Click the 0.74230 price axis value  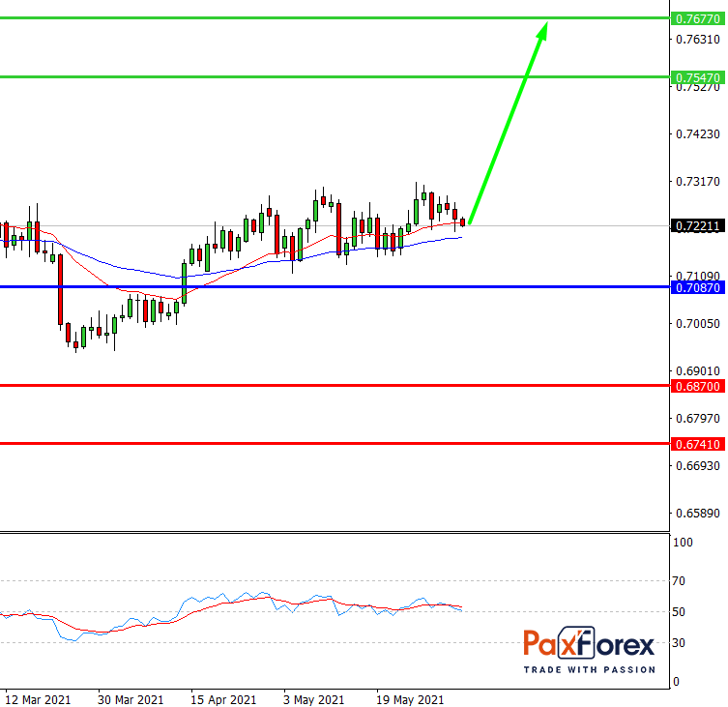click(698, 134)
